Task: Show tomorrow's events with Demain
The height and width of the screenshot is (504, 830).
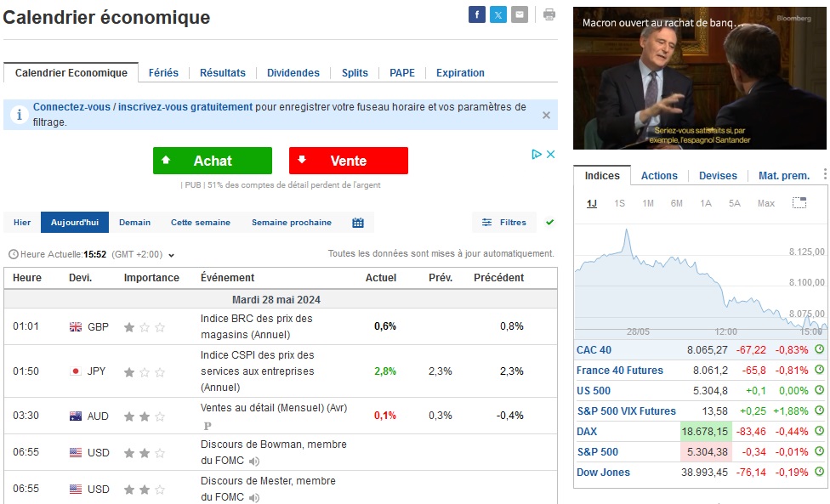Action: point(134,223)
